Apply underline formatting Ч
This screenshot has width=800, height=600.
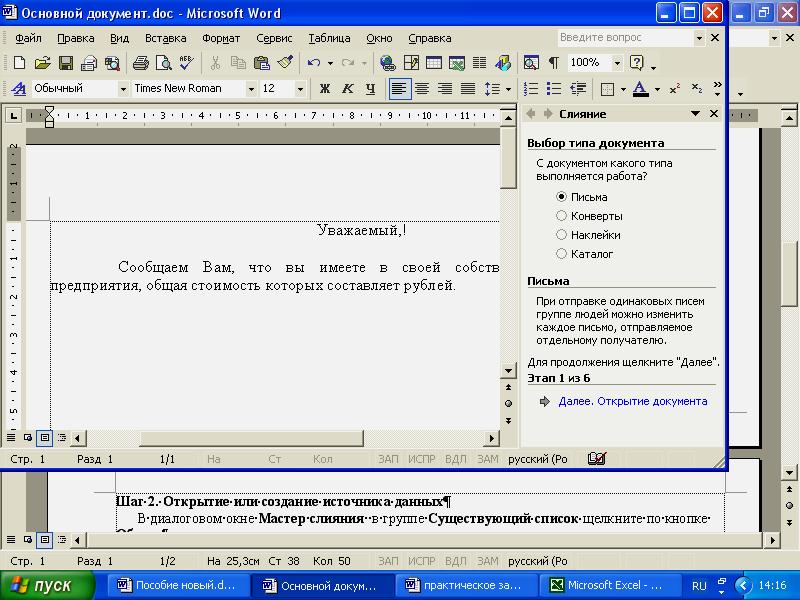[x=371, y=89]
